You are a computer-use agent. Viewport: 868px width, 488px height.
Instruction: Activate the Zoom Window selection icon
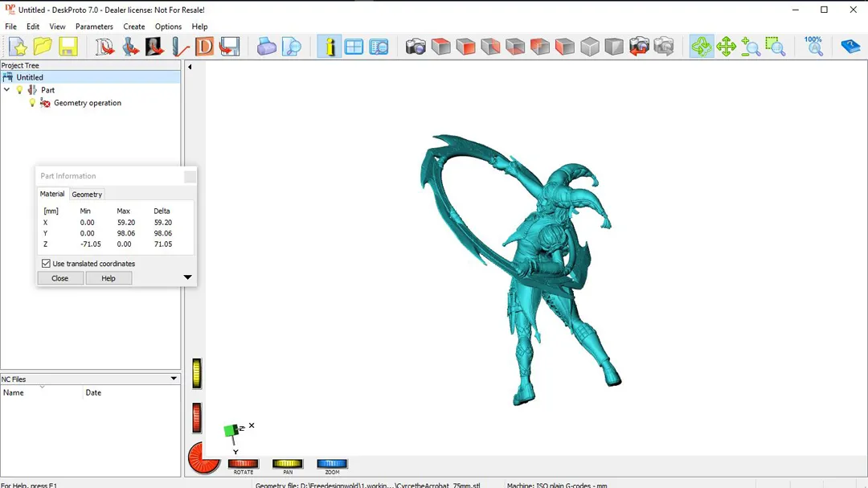[x=776, y=47]
